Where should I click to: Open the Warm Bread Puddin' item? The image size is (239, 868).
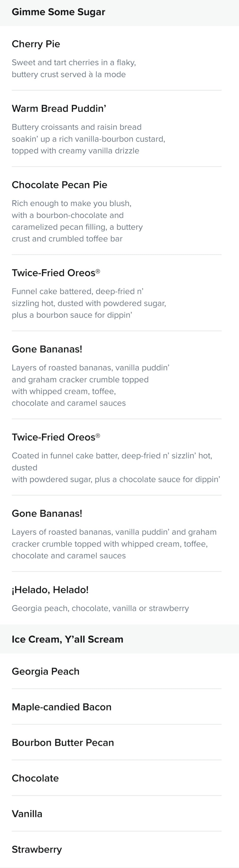117,129
